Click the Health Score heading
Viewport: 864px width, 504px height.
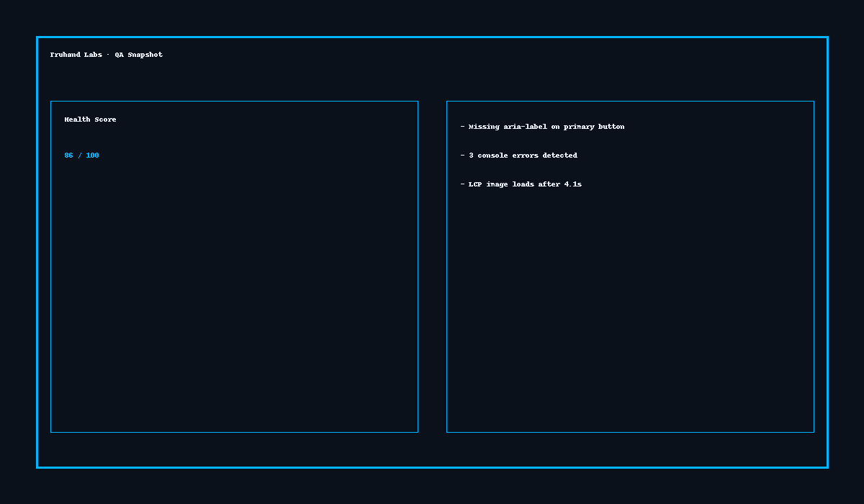coord(90,120)
